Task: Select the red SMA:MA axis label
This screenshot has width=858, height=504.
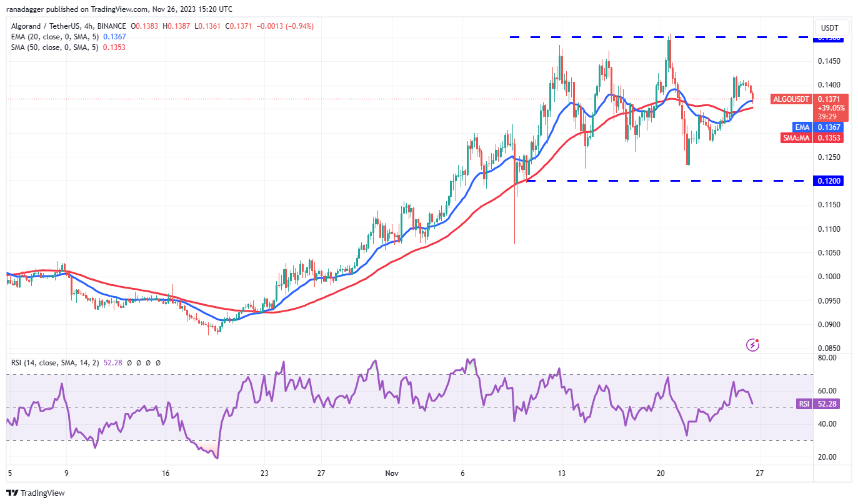Action: (797, 137)
